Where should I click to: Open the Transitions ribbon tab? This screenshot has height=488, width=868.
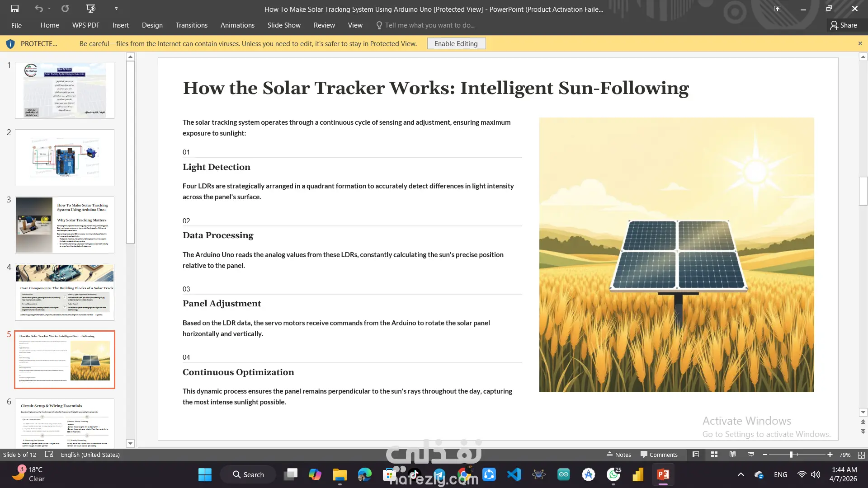pyautogui.click(x=191, y=25)
